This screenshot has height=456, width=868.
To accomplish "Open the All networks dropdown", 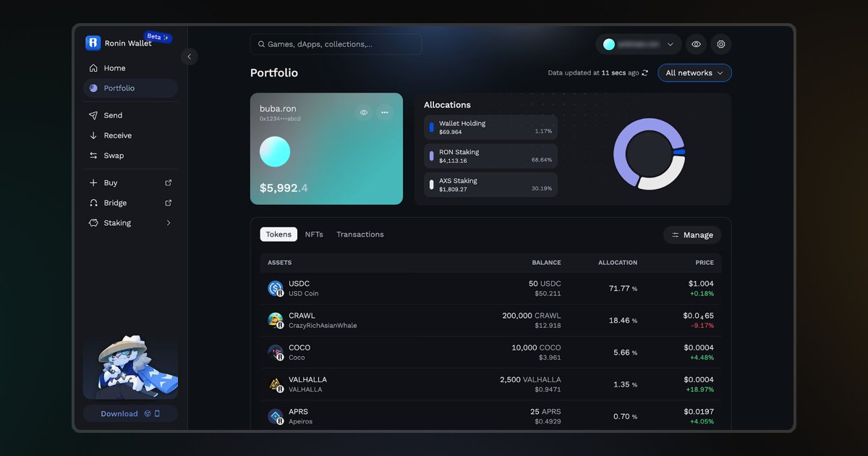I will (694, 73).
